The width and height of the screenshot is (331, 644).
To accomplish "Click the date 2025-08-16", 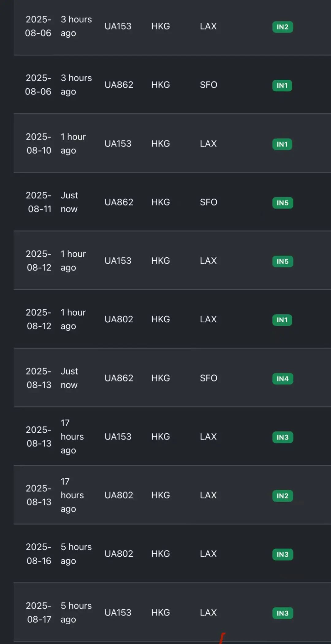I will 39,554.
